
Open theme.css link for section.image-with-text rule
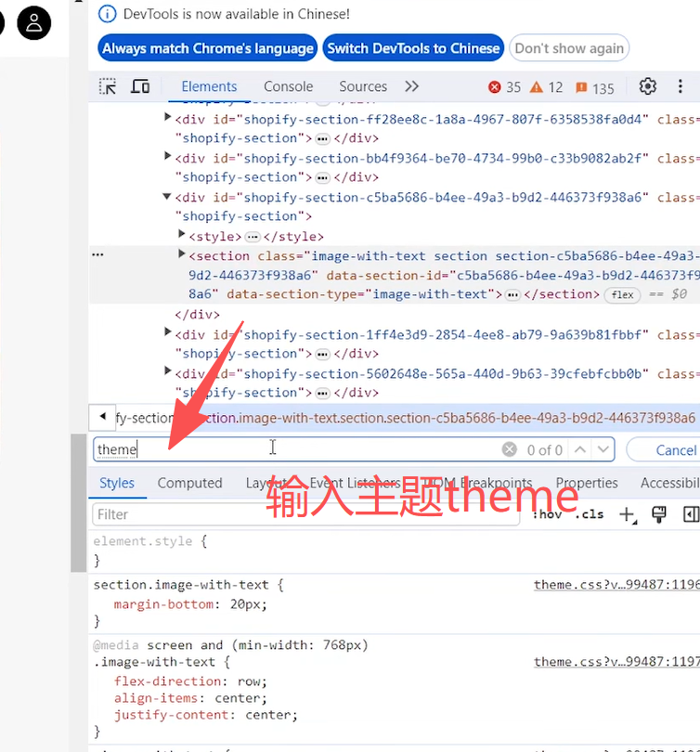(x=616, y=585)
